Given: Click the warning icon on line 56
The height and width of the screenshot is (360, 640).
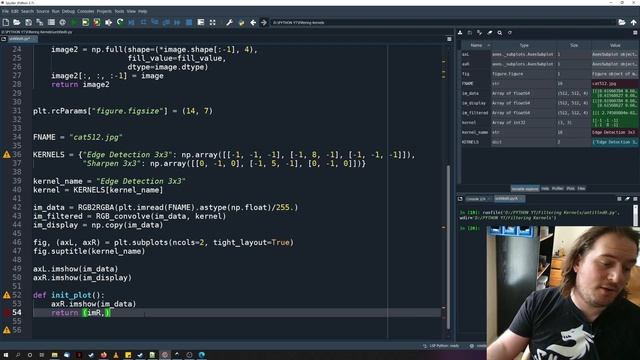Looking at the screenshot, I should [x=7, y=330].
